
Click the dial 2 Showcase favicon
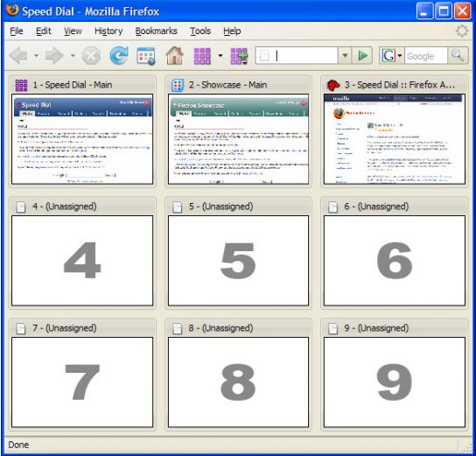(x=178, y=85)
